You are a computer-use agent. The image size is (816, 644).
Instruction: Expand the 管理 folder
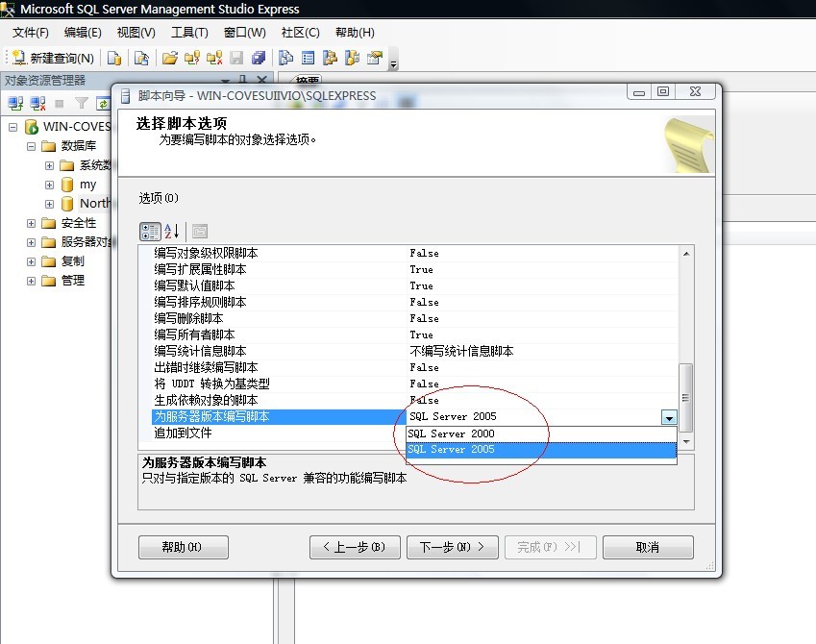point(31,281)
